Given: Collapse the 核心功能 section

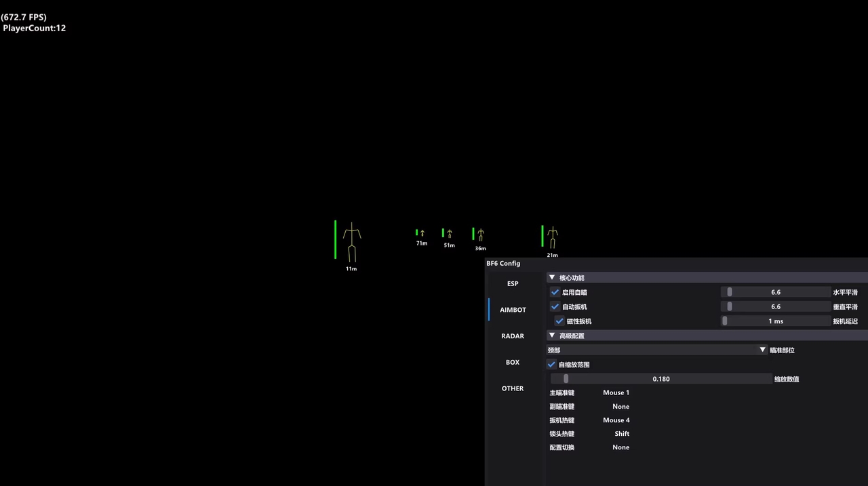Looking at the screenshot, I should pos(552,278).
